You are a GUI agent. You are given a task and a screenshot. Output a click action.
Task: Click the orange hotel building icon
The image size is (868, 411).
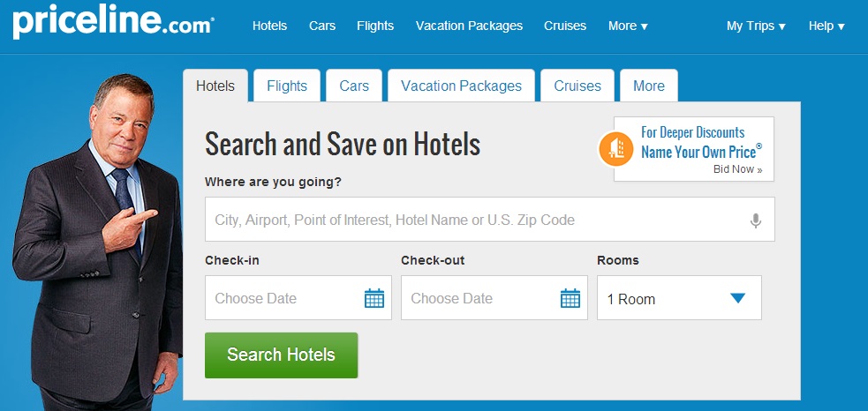[x=615, y=149]
